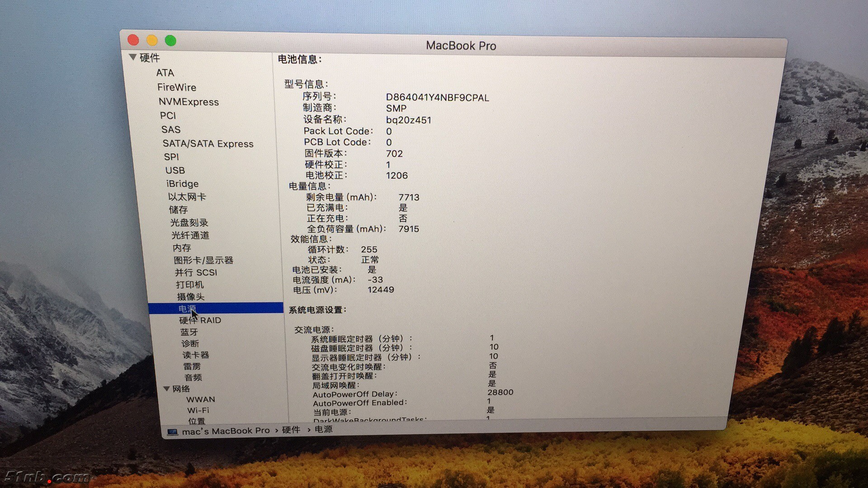Viewport: 868px width, 488px height.
Task: Click the laptop icon in path bar
Action: pos(172,432)
